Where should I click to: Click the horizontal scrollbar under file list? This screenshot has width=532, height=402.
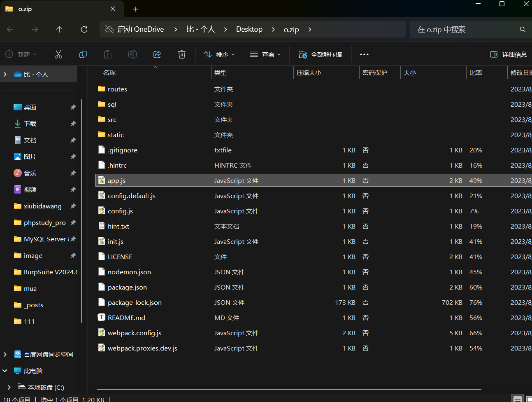pos(288,389)
